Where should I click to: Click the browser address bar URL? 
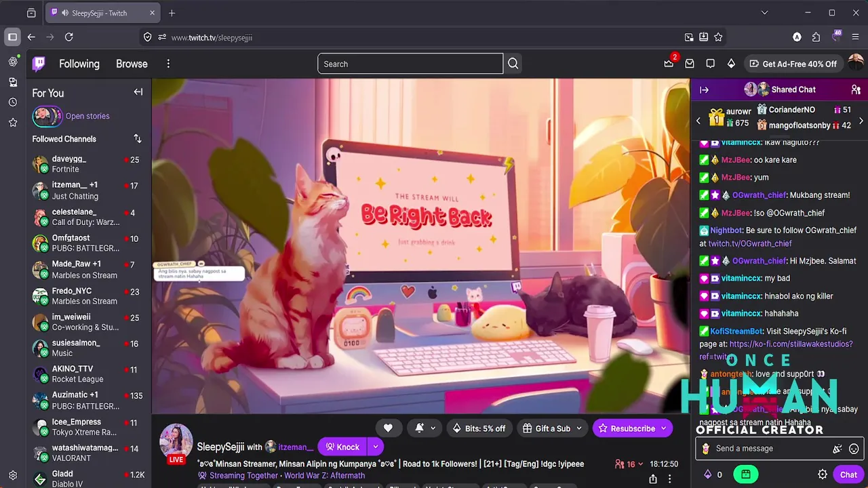point(212,37)
